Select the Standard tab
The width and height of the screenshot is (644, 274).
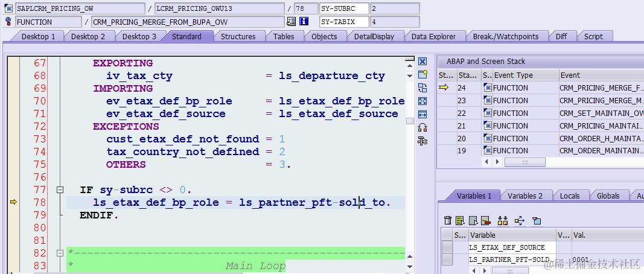pos(187,36)
